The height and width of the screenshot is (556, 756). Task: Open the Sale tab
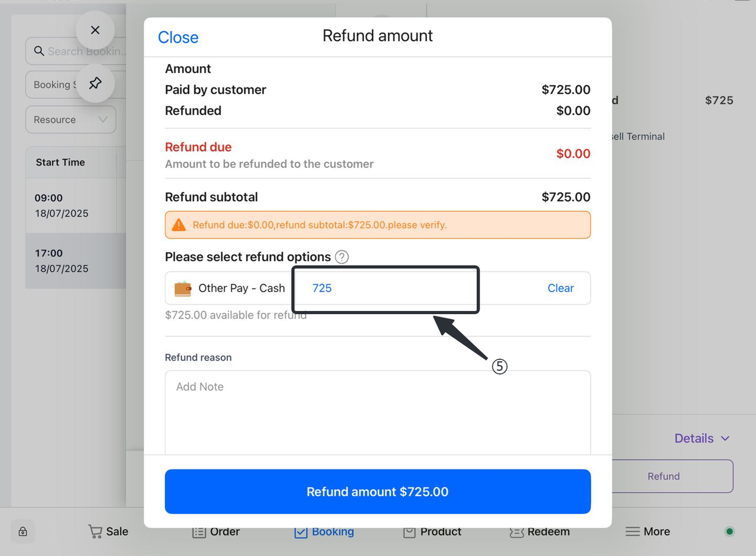point(108,531)
